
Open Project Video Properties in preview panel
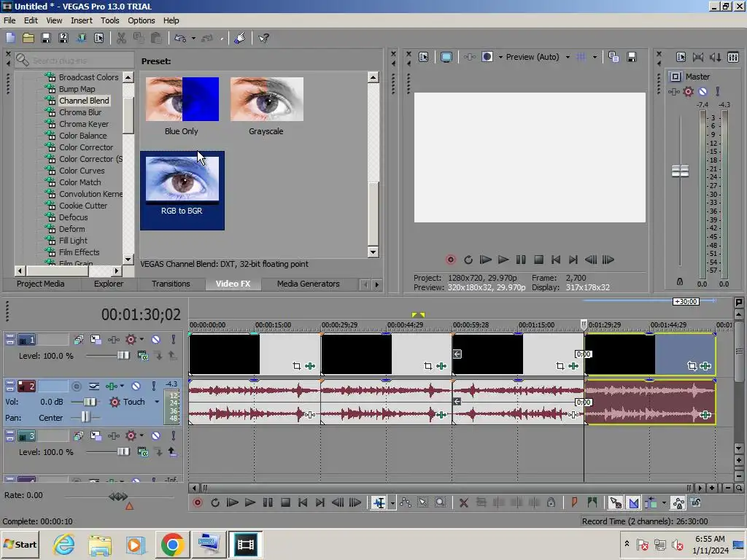(424, 57)
